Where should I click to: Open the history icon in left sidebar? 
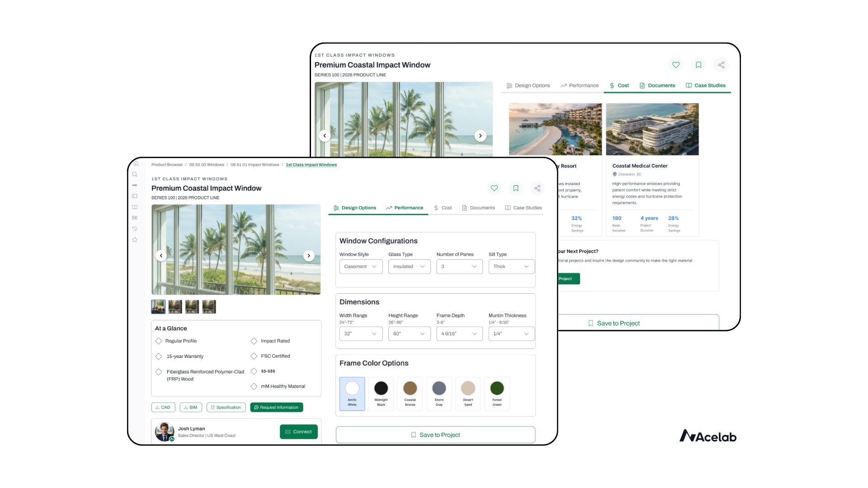click(x=135, y=229)
